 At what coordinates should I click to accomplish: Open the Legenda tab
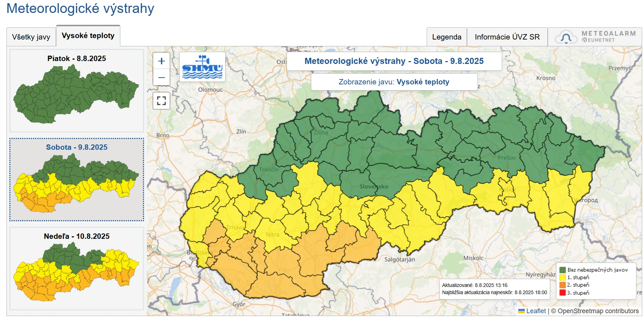(x=446, y=37)
